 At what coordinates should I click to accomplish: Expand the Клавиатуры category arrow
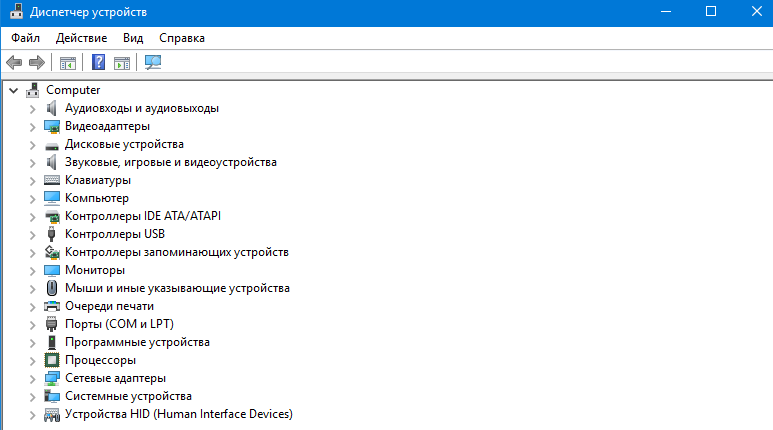point(33,181)
